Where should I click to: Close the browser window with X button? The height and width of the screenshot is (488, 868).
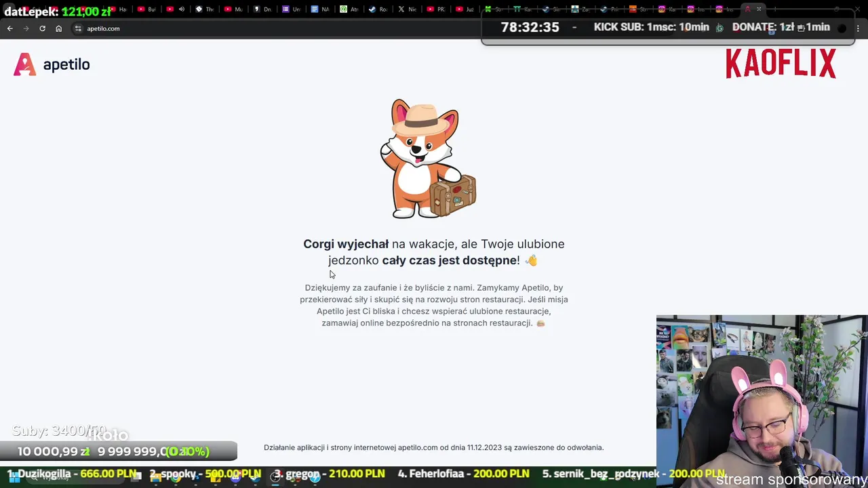coord(857,9)
